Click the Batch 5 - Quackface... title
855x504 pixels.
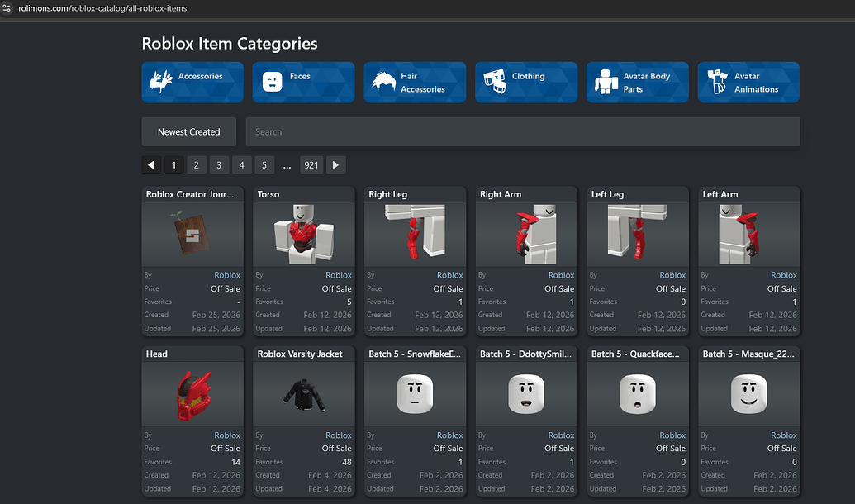(635, 354)
